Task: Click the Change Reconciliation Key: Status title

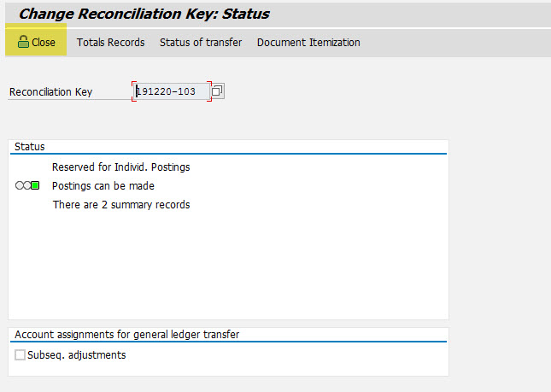Action: (144, 14)
